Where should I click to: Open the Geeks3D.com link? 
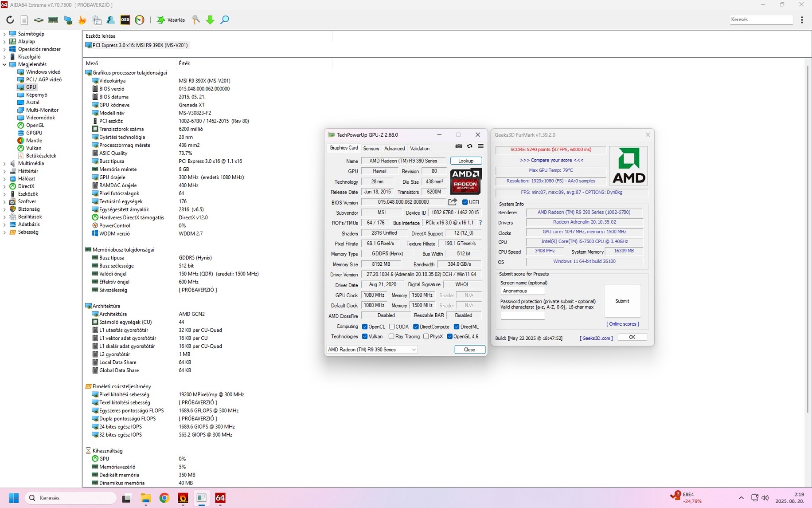[596, 338]
